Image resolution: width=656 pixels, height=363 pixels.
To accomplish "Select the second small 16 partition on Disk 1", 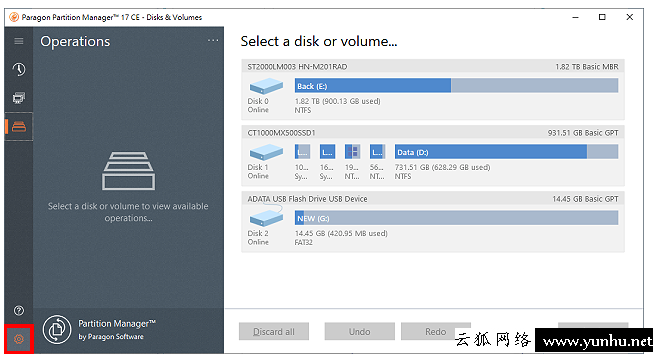I will [327, 152].
